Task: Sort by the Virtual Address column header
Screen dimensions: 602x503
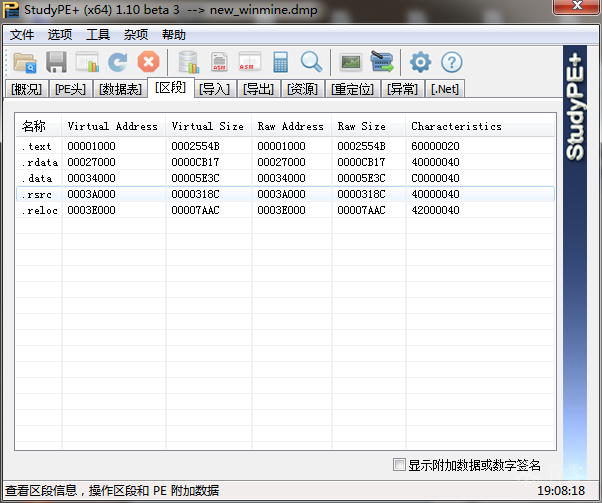Action: (x=114, y=126)
